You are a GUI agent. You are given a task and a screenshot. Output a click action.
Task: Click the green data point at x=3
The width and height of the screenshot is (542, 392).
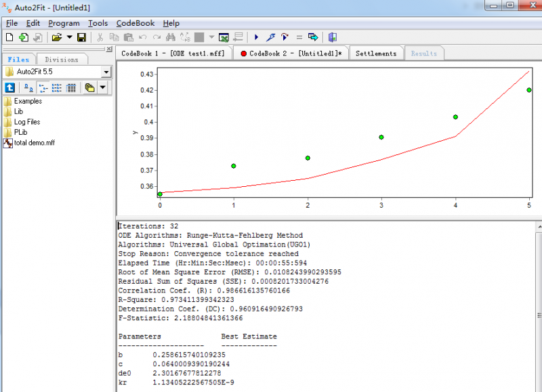pos(381,137)
